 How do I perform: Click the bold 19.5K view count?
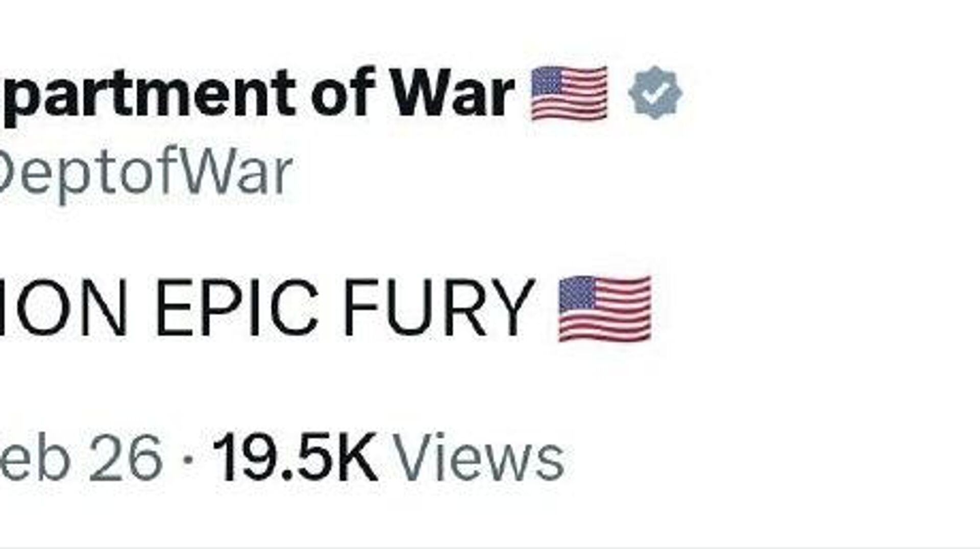[x=296, y=458]
